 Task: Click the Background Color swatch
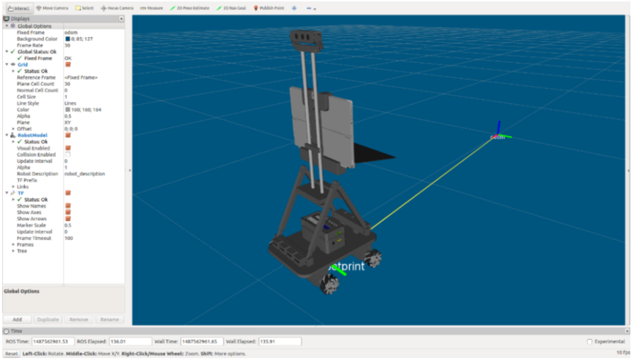(x=67, y=39)
